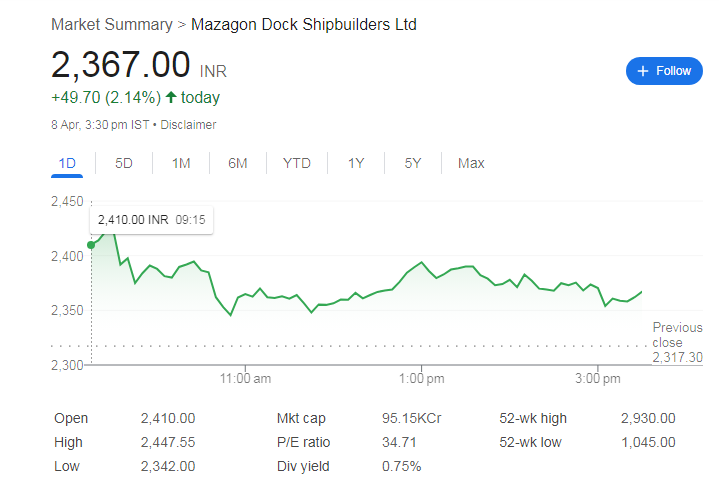Click the Div yield value 0.75%
Screen dimensions: 719x490
click(401, 466)
